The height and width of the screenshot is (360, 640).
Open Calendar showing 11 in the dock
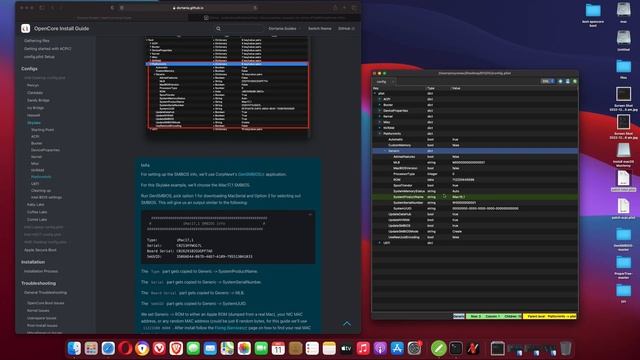coord(278,348)
